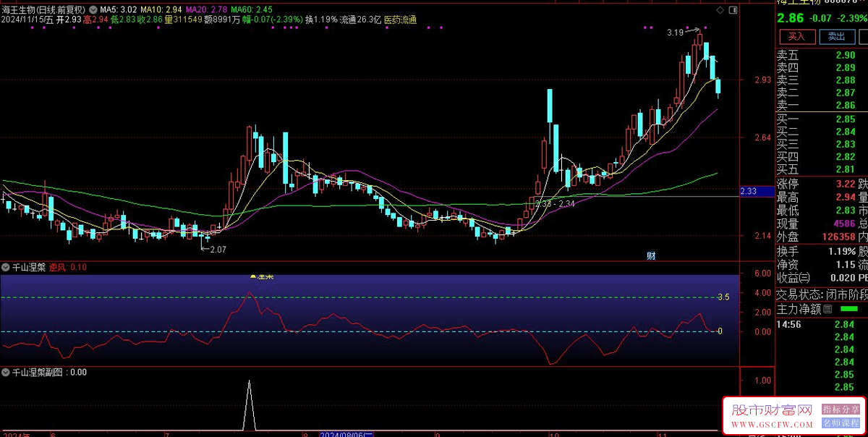Screen dimensions: 868x437
Task: Click the 买五 bid price 2.81
Action: click(845, 169)
